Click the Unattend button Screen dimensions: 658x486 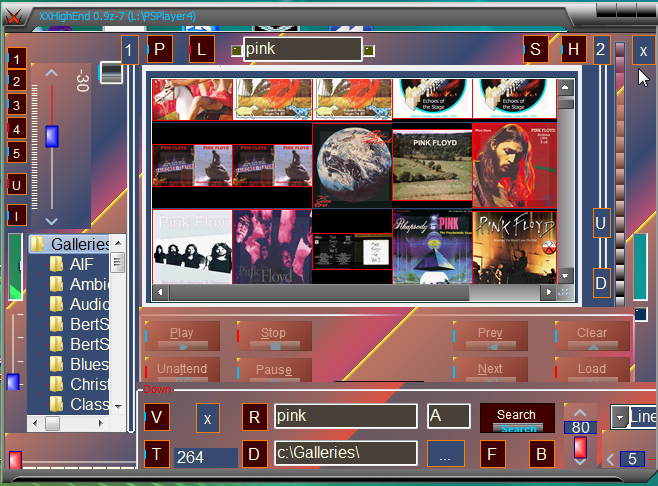pos(182,370)
